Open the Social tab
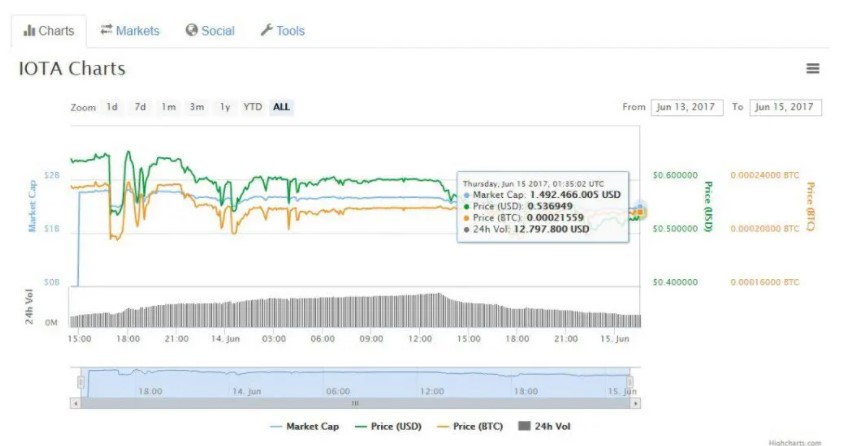This screenshot has width=854, height=446. (210, 30)
